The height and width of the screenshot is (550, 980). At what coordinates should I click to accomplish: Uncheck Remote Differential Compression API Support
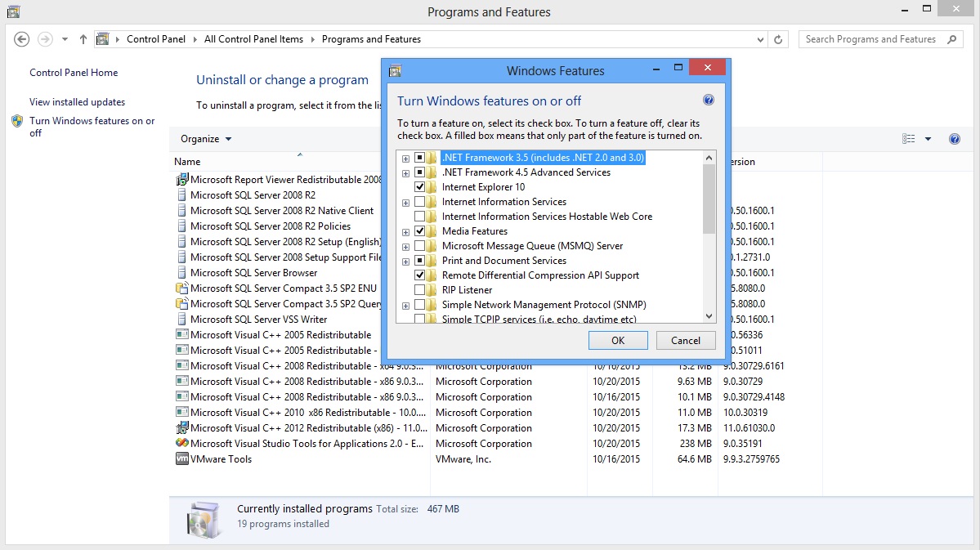tap(420, 275)
